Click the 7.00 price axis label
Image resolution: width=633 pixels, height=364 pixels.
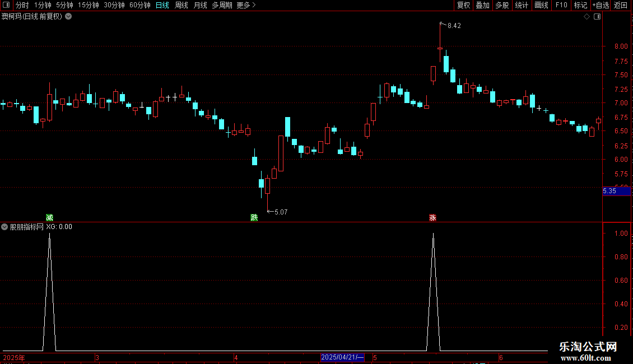621,103
